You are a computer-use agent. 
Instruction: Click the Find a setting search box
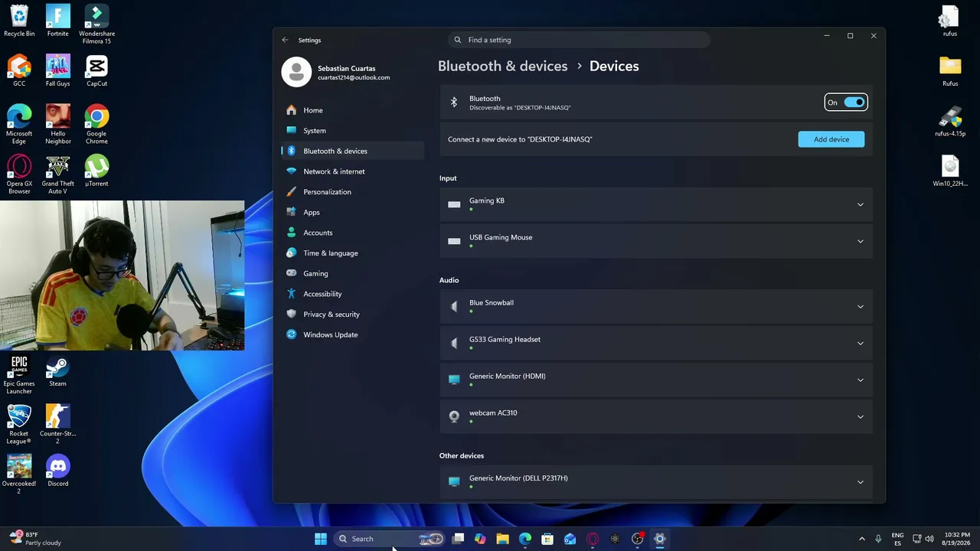(579, 40)
